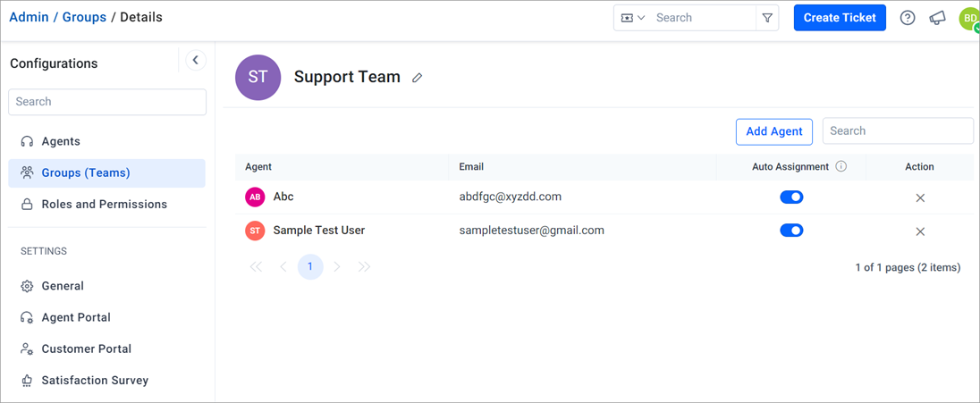Open the BD user profile avatar

[969, 19]
